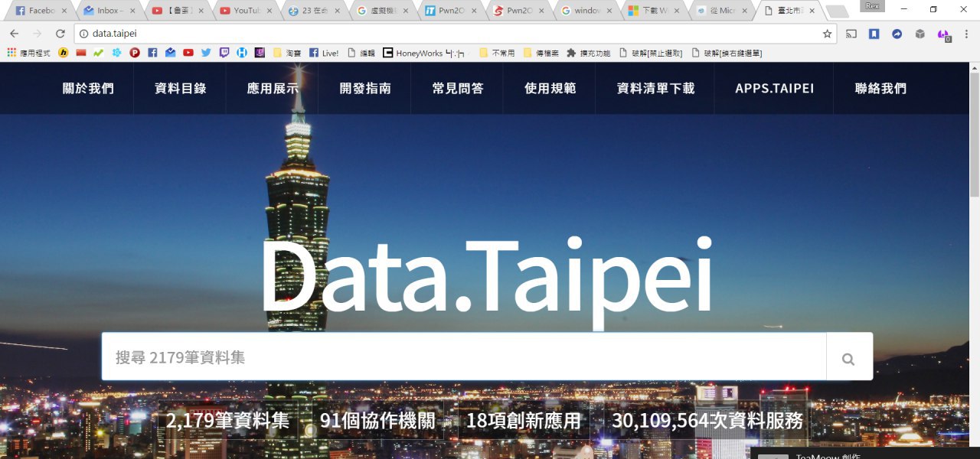Go to 開發指南 in navigation
The height and width of the screenshot is (459, 980).
click(365, 88)
